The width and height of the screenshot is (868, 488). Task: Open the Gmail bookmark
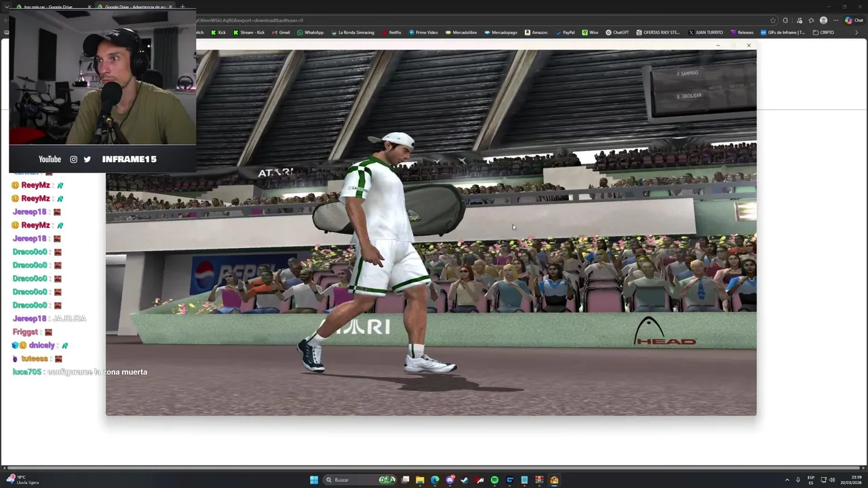click(281, 33)
